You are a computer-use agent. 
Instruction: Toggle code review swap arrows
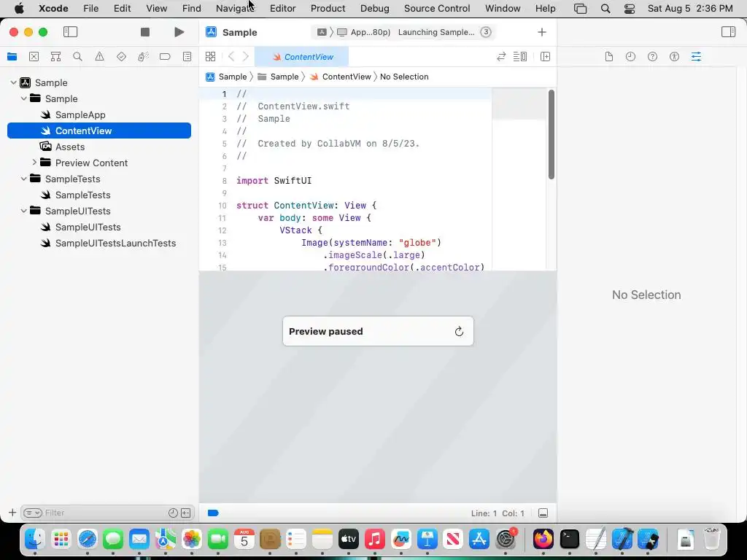(x=501, y=57)
